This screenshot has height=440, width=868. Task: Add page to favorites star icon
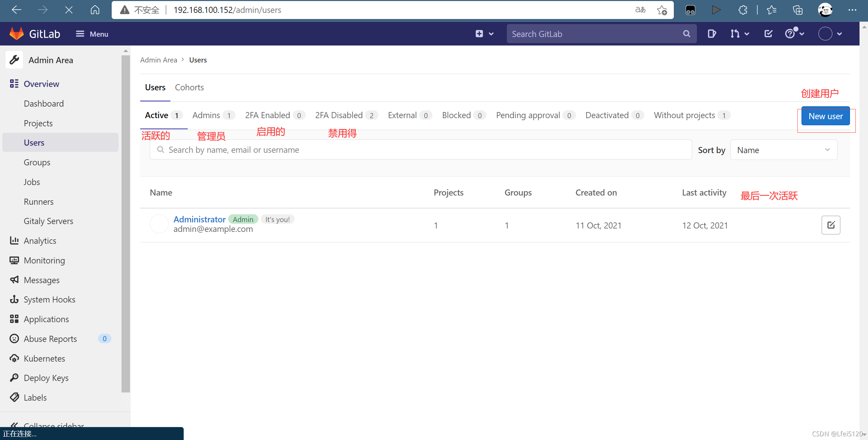tap(662, 10)
